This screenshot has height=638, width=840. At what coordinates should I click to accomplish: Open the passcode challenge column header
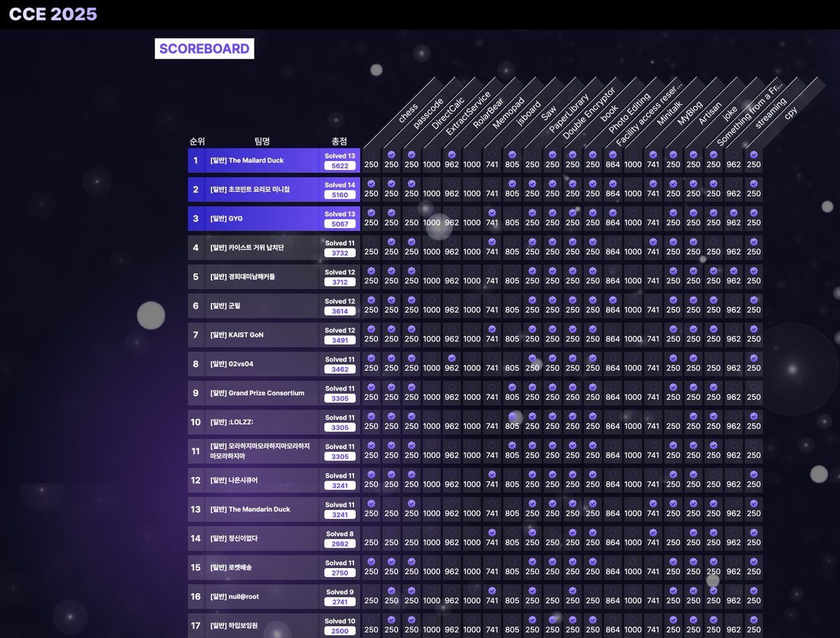coord(428,113)
